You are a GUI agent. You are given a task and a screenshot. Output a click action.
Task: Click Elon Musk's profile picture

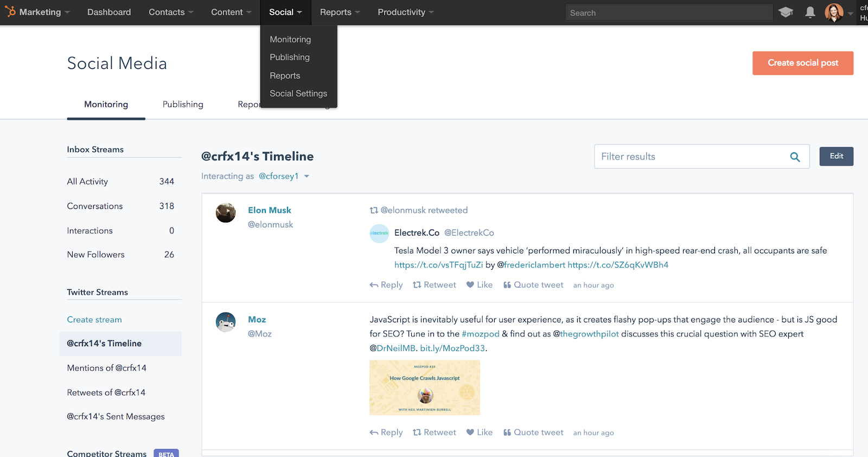pos(226,213)
